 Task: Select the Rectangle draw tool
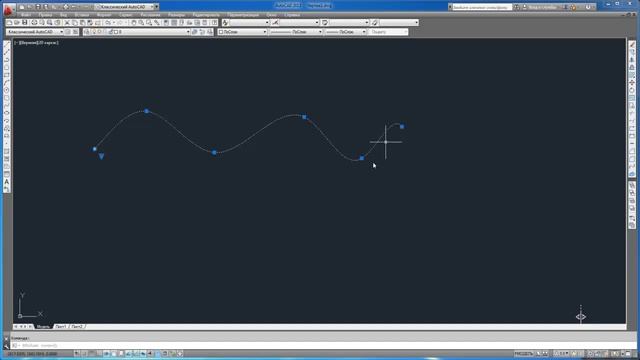[7, 75]
